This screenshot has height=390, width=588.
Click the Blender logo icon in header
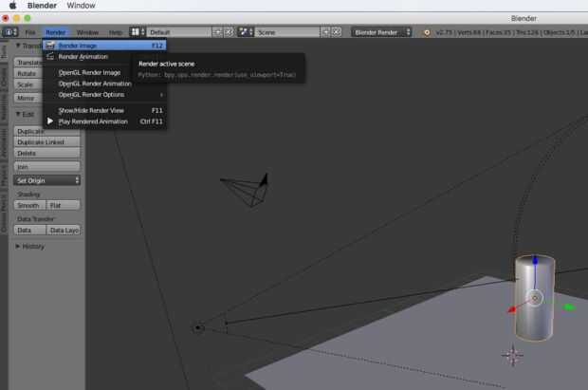pos(427,32)
